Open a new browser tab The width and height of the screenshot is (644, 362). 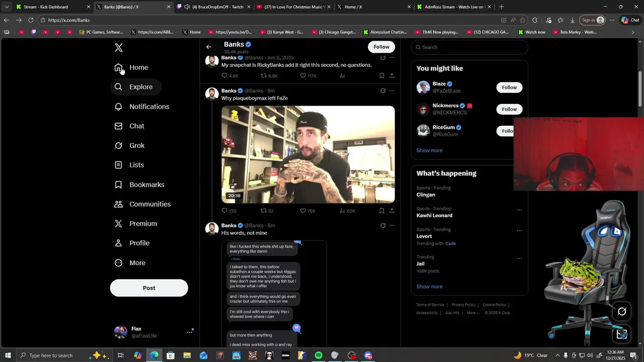pyautogui.click(x=501, y=7)
